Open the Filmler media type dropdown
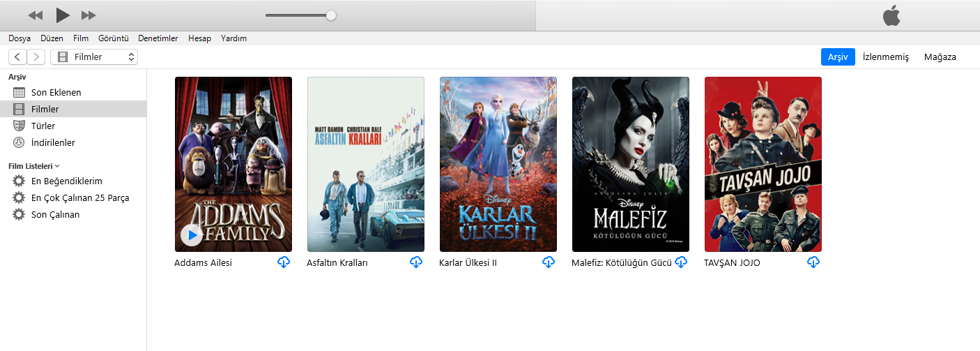Screen dimensions: 980x351 coord(94,57)
